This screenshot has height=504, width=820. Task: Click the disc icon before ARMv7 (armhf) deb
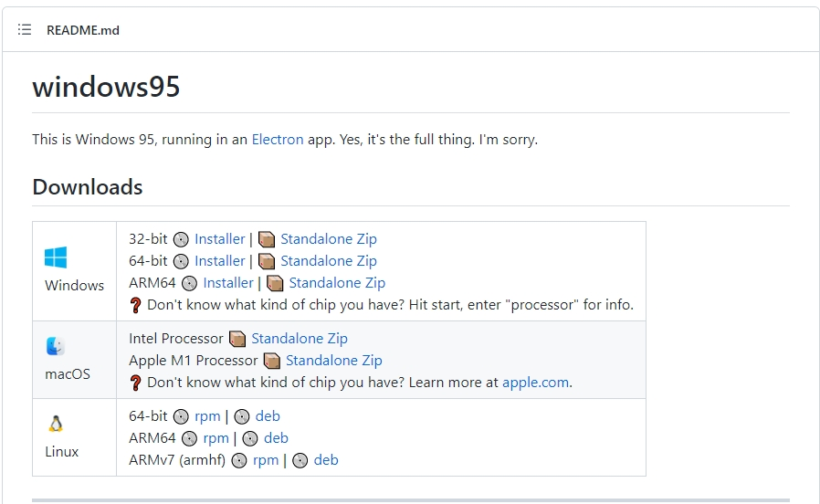pos(300,460)
